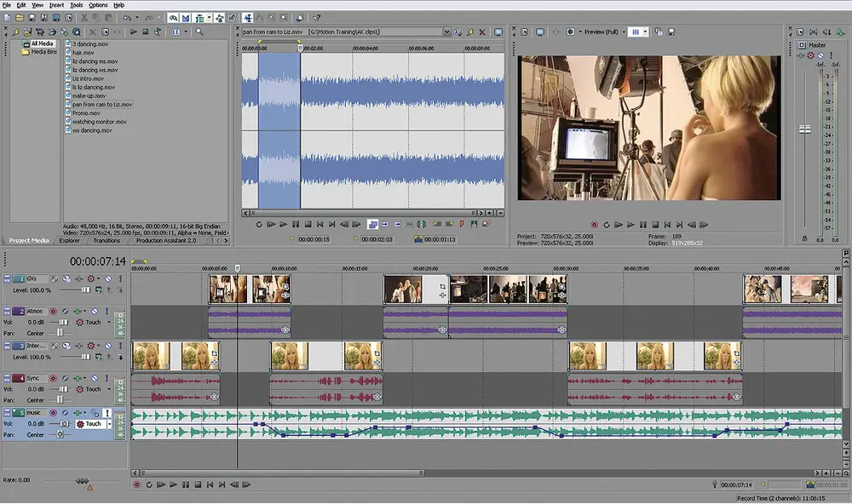Click the Pan slider on the Sync track
This screenshot has height=504, width=852.
(59, 398)
